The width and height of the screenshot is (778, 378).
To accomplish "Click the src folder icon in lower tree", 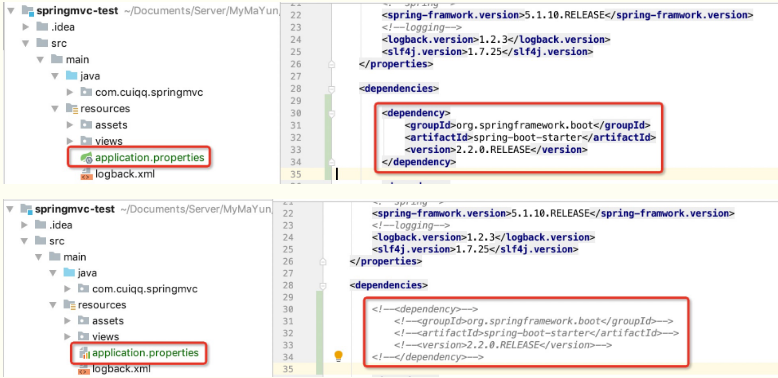I will 40,241.
